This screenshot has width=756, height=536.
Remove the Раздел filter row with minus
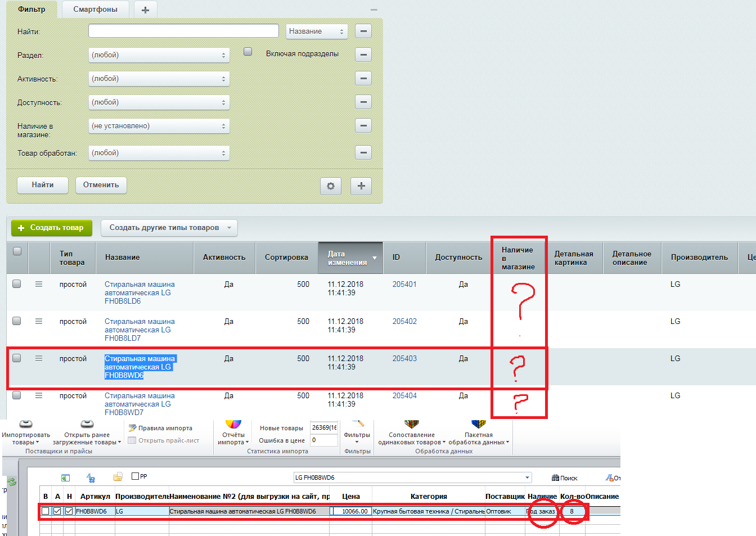(x=363, y=55)
